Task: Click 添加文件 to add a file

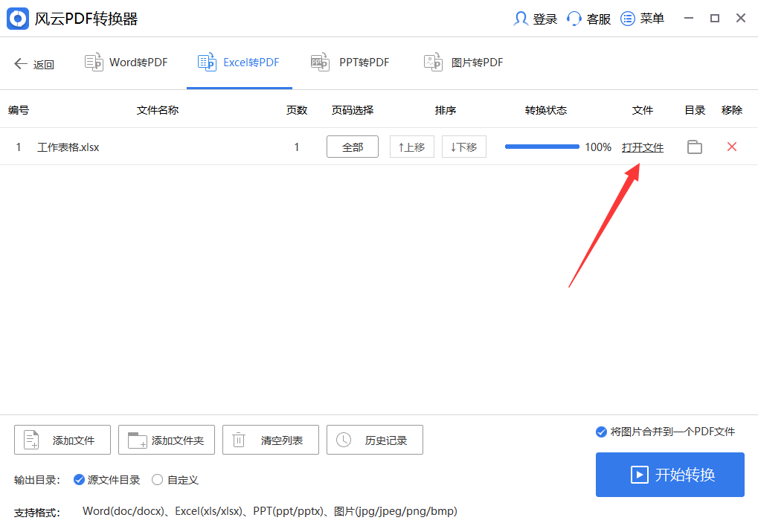Action: 62,440
